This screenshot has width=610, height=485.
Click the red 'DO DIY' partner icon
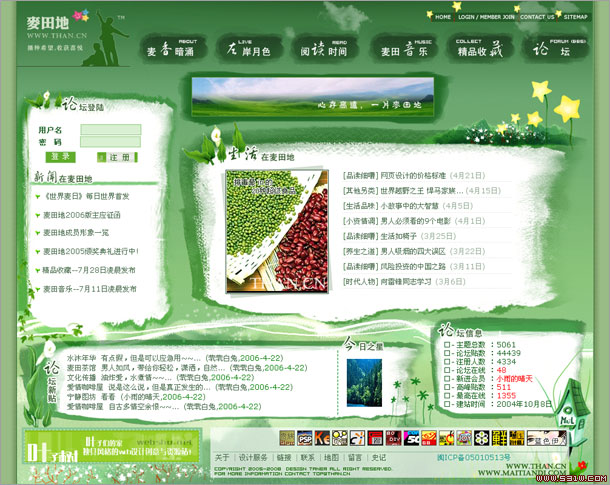tap(393, 438)
